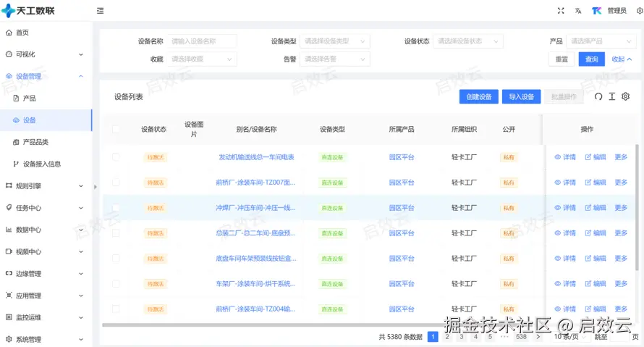
Task: Open the 产品品类 submenu item
Action: 45,142
